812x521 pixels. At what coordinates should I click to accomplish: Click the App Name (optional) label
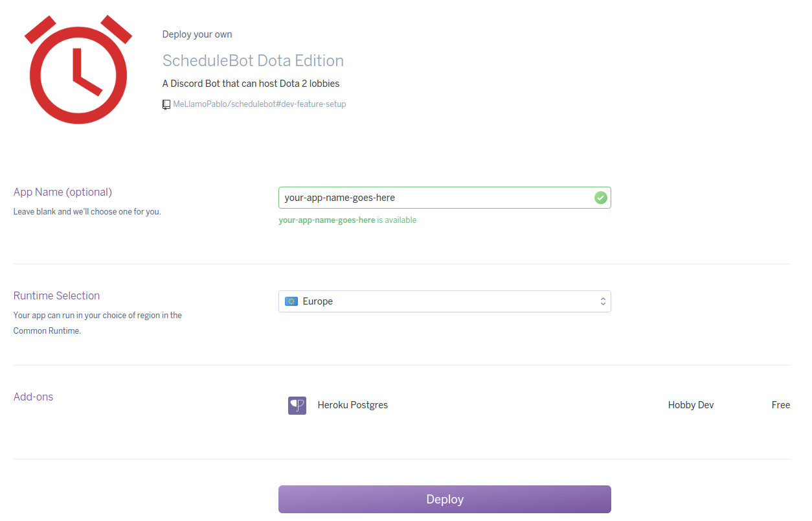click(x=63, y=192)
